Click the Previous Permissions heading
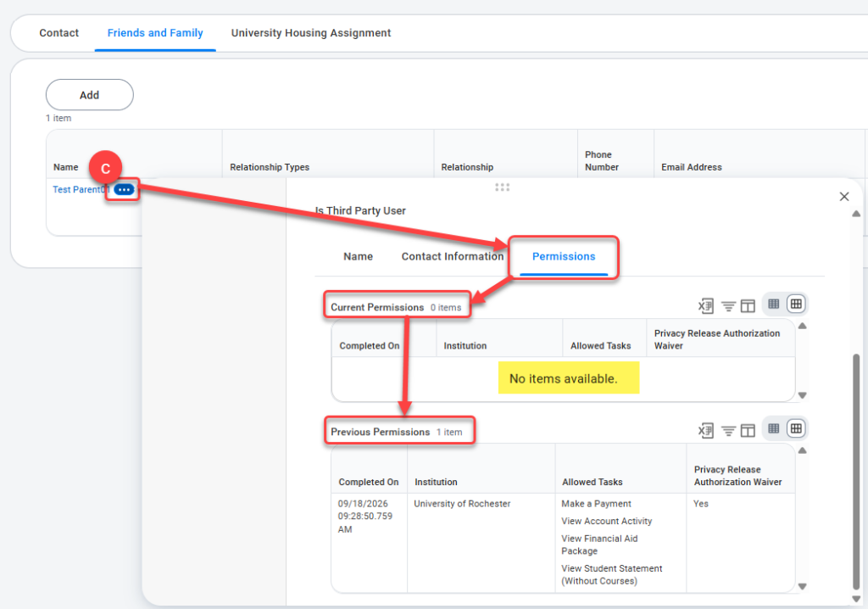 pyautogui.click(x=381, y=432)
